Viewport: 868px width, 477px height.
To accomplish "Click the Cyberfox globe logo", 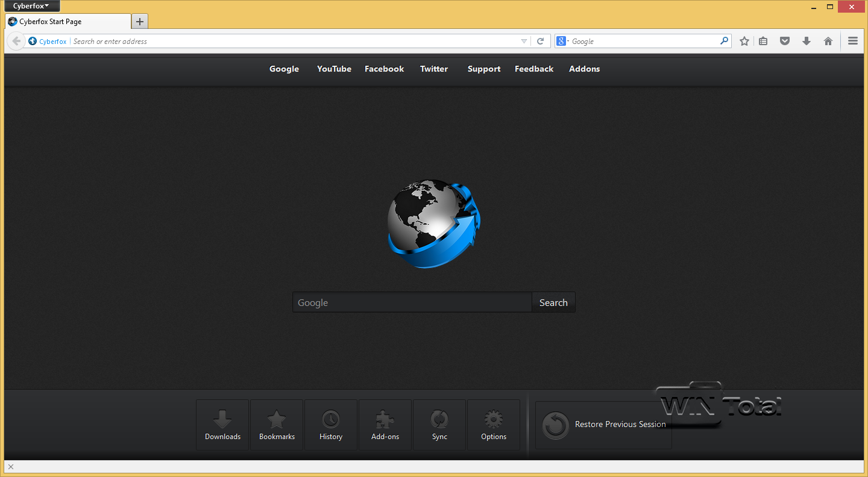I will (434, 223).
